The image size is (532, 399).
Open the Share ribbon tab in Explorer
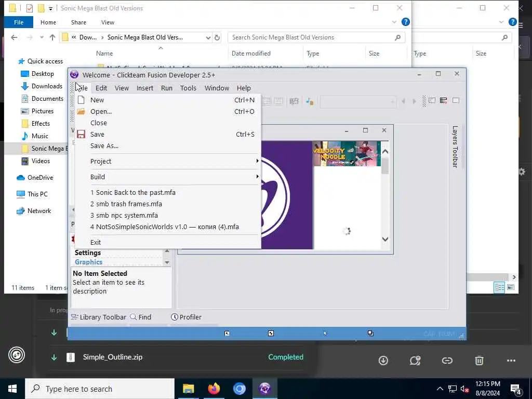pyautogui.click(x=78, y=22)
